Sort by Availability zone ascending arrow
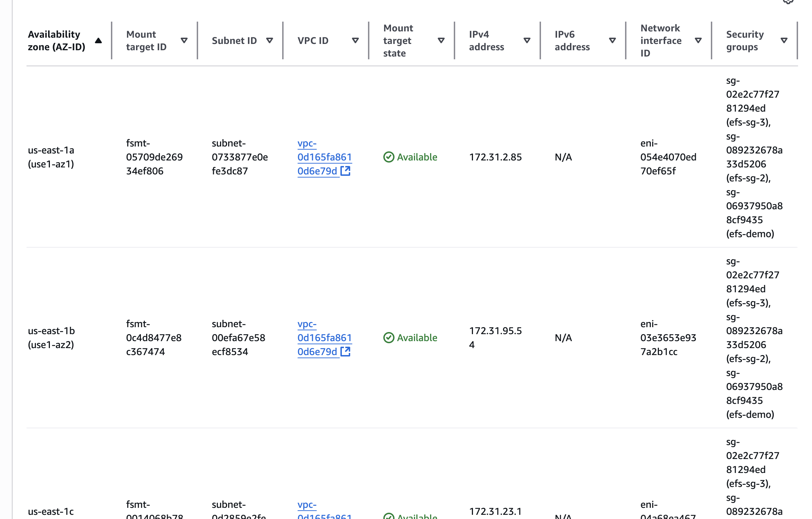Viewport: 812px width, 519px height. (98, 40)
